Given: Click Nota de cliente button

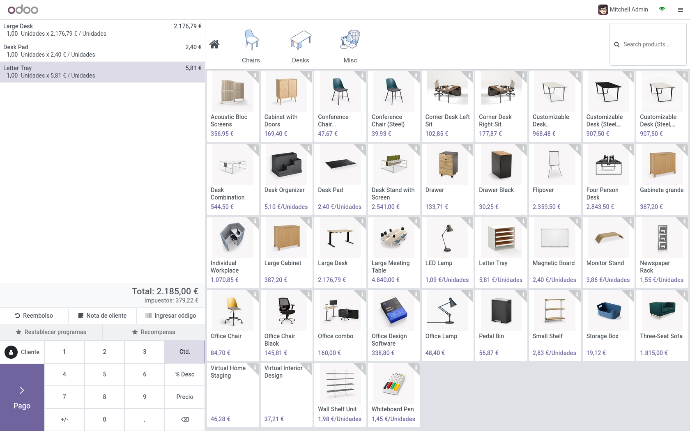Looking at the screenshot, I should click(x=103, y=316).
